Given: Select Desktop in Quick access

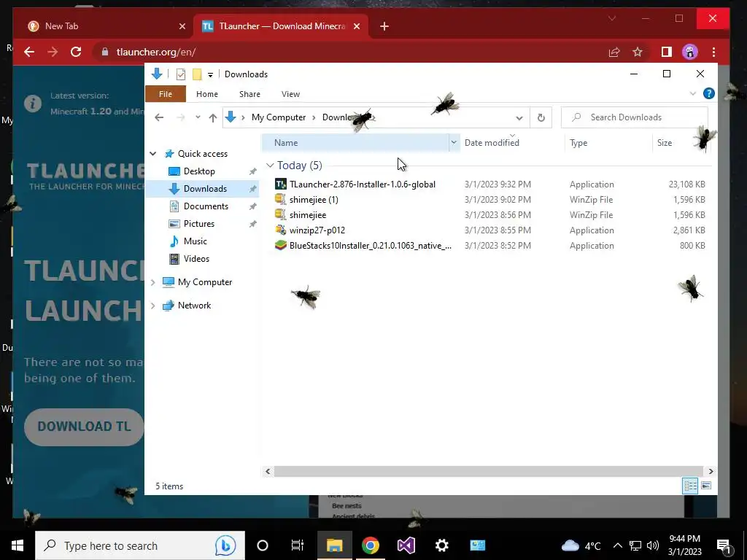Looking at the screenshot, I should [x=199, y=171].
